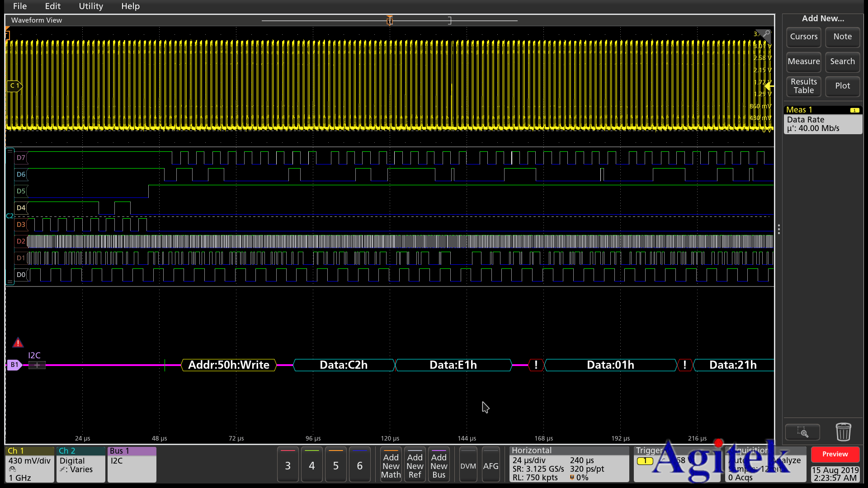Open the Utility menu
Image resolution: width=868 pixels, height=488 pixels.
[x=91, y=6]
